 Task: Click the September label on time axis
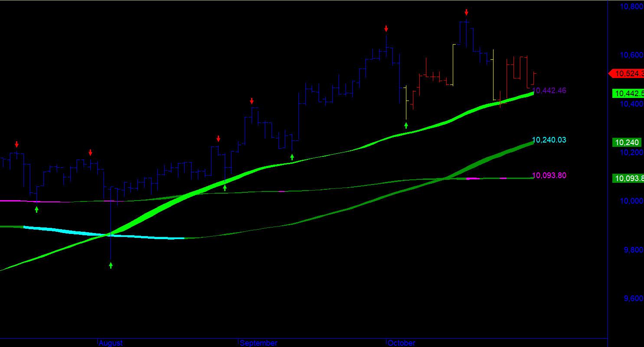(258, 343)
